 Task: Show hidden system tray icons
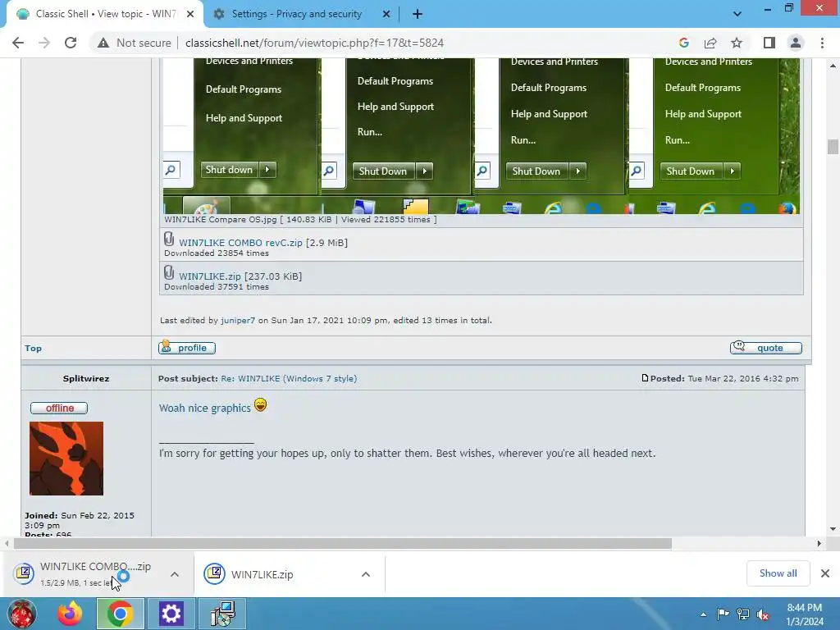pos(703,614)
